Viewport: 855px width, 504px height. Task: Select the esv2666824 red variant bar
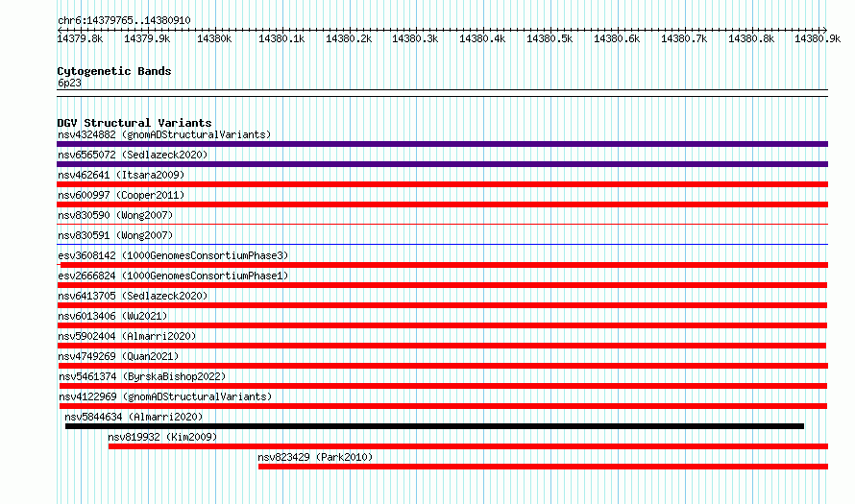click(442, 285)
